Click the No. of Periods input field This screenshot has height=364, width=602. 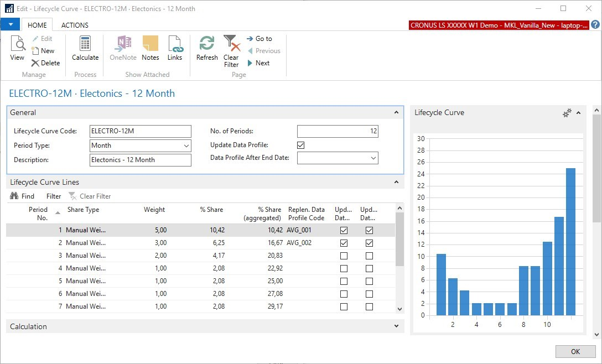tap(338, 131)
